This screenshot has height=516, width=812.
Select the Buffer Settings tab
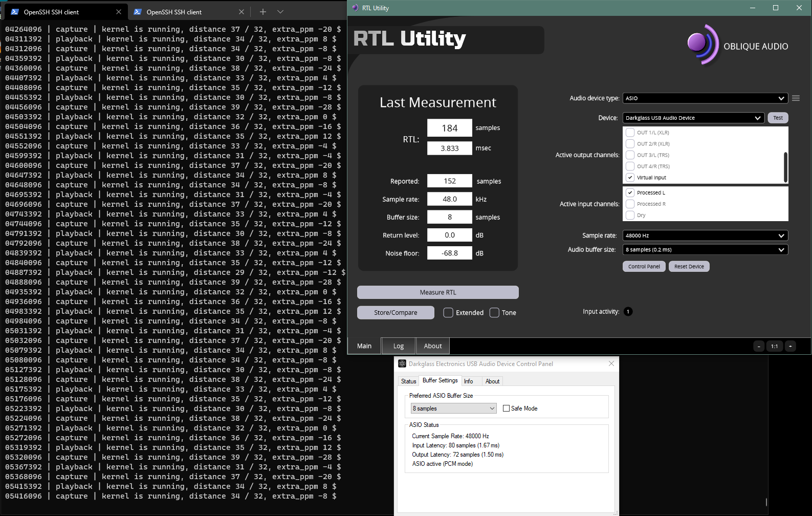pos(440,380)
